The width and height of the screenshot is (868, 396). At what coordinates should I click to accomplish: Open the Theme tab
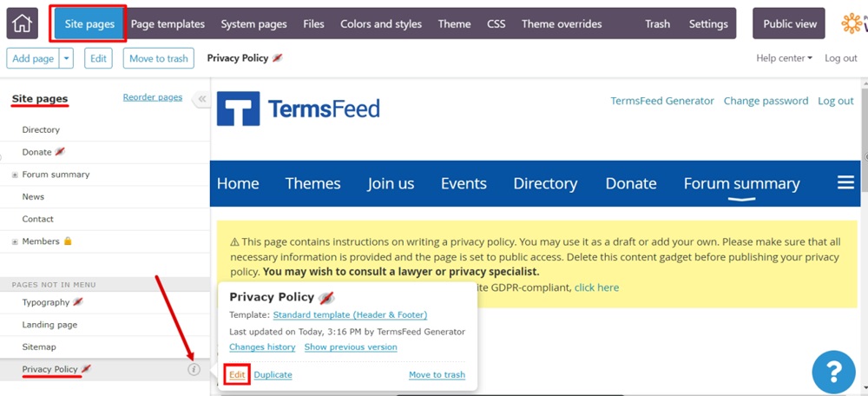point(455,23)
